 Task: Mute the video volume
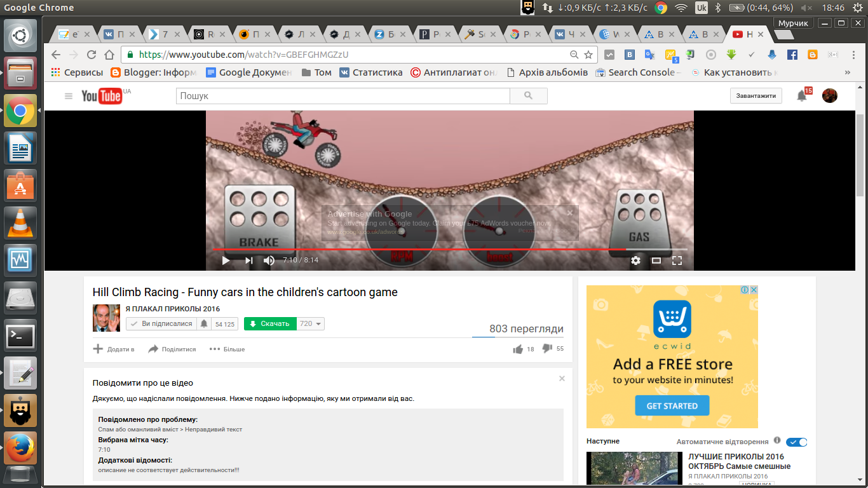tap(269, 261)
